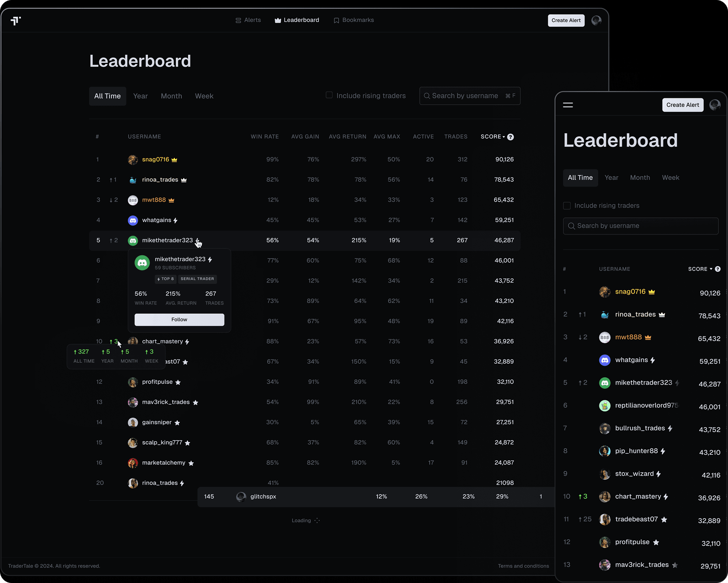Click whatgains Discord avatar icon
This screenshot has width=728, height=583.
click(x=133, y=220)
